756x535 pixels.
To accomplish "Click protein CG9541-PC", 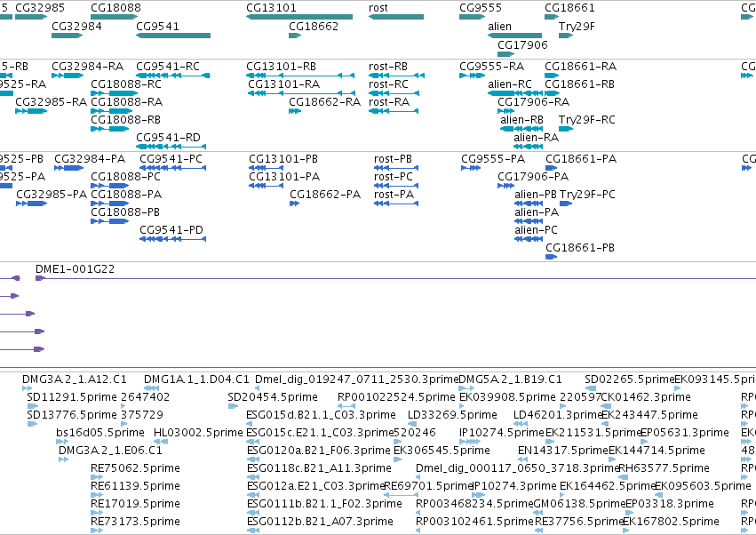I will 172,168.
